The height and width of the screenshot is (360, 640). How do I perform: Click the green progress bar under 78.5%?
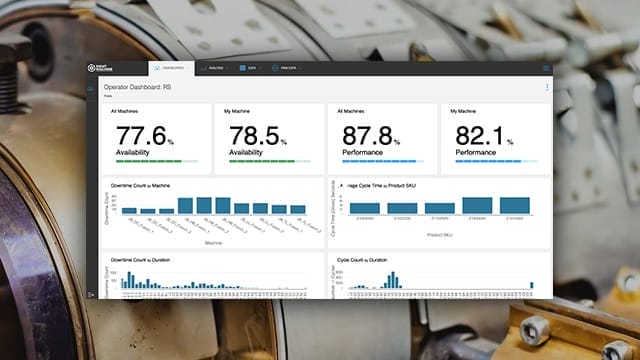coord(270,161)
